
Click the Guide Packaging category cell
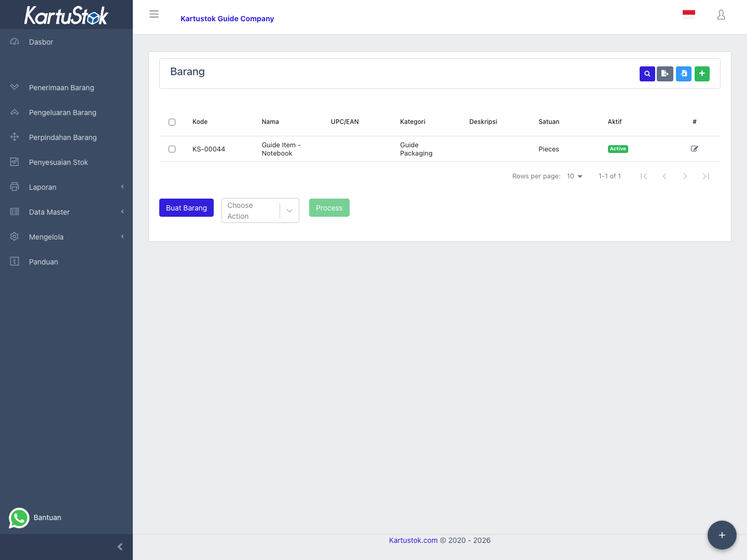click(416, 149)
